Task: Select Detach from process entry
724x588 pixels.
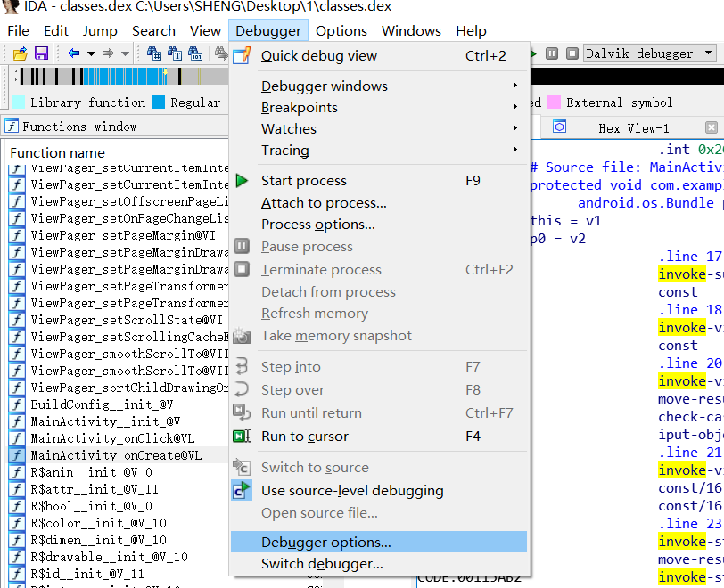Action: [x=380, y=291]
